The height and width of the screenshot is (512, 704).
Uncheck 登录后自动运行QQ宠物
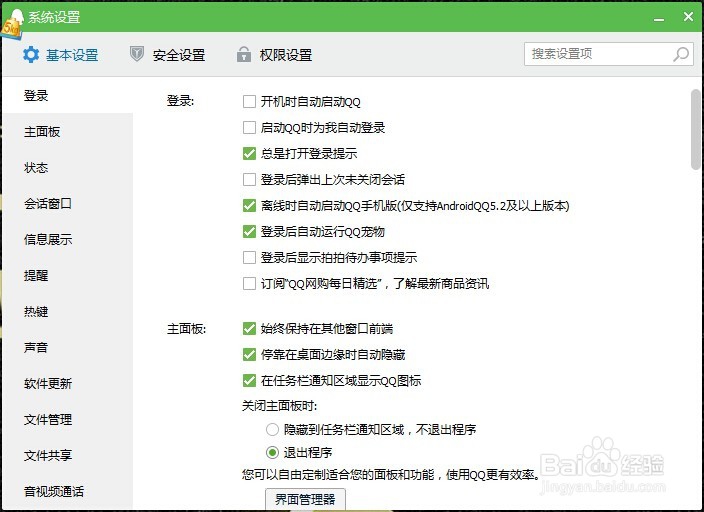coord(249,232)
